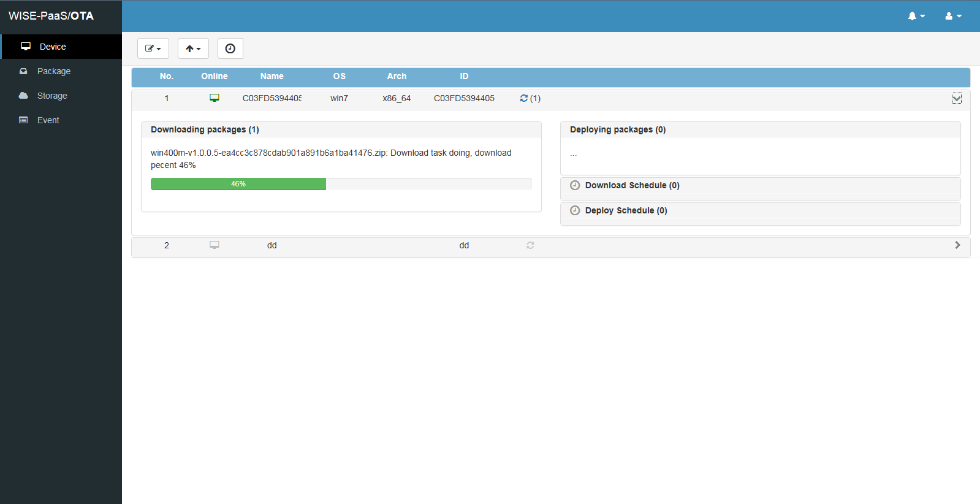Click the Name column header
The image size is (980, 504).
(x=272, y=76)
